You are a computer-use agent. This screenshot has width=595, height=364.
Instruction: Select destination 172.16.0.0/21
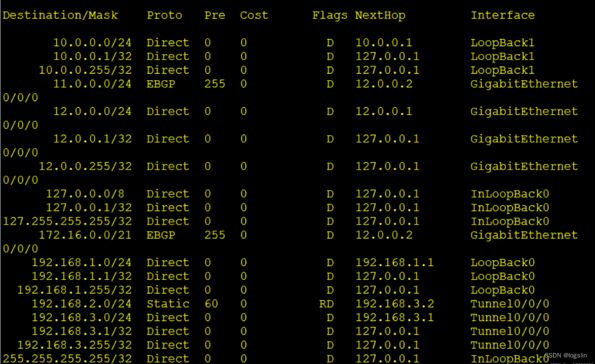coord(85,235)
